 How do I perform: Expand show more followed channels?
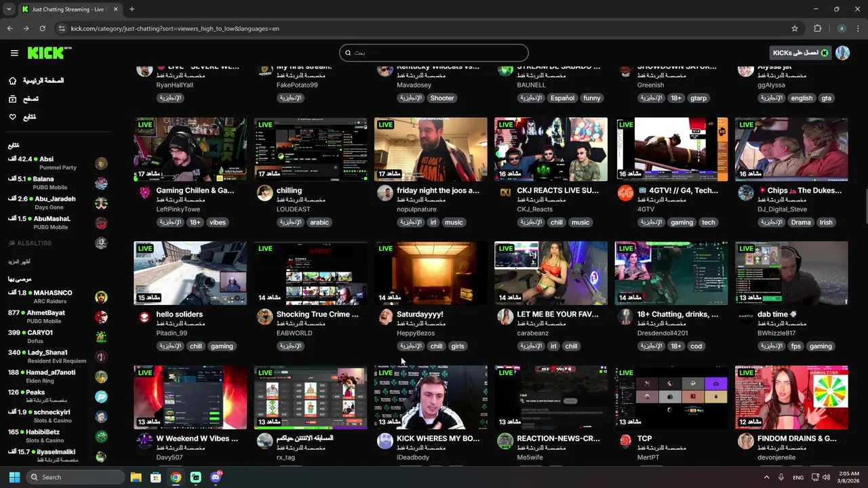(19, 262)
